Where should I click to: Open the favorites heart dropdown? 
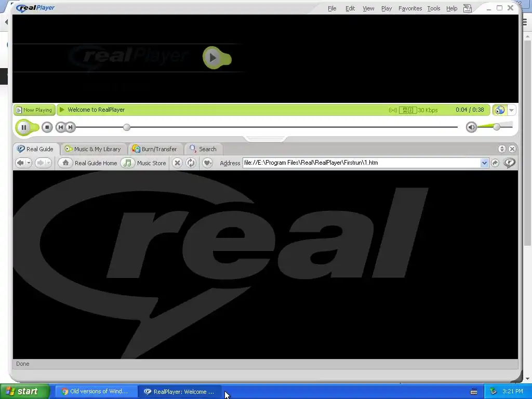[x=207, y=163]
